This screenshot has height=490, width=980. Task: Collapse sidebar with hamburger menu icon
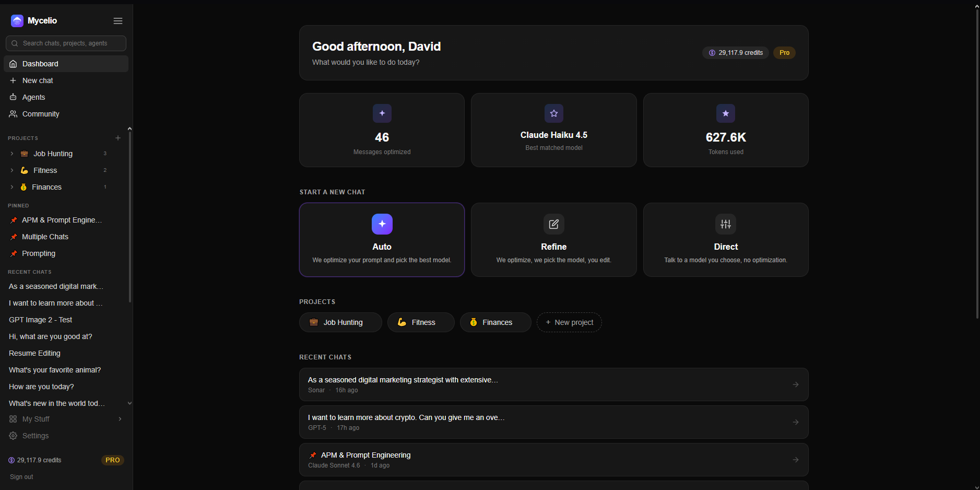(x=118, y=21)
